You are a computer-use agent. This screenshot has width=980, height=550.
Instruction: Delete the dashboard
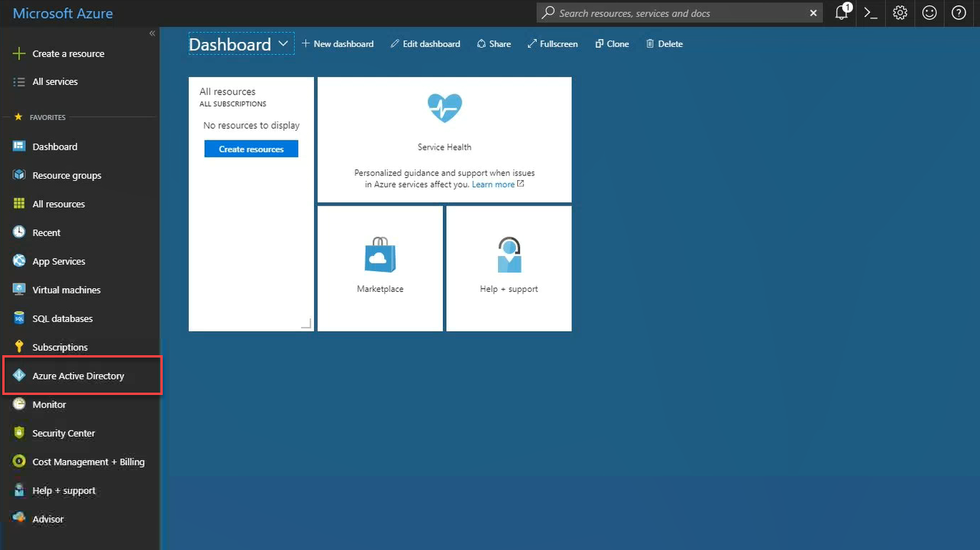click(665, 44)
